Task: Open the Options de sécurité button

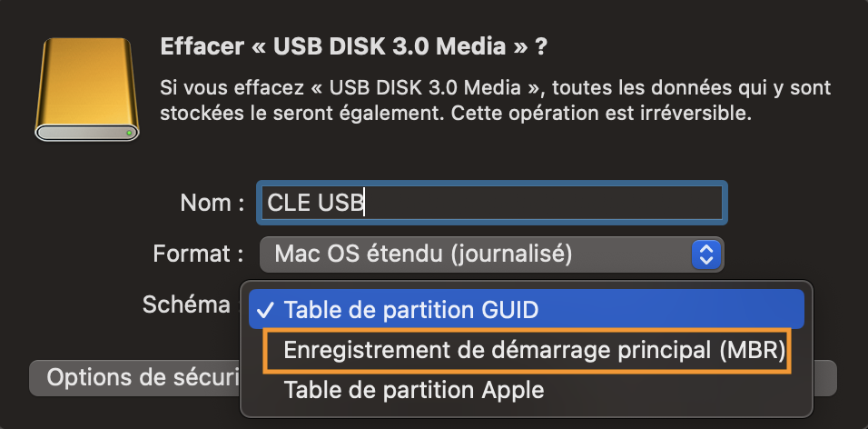Action: click(134, 377)
